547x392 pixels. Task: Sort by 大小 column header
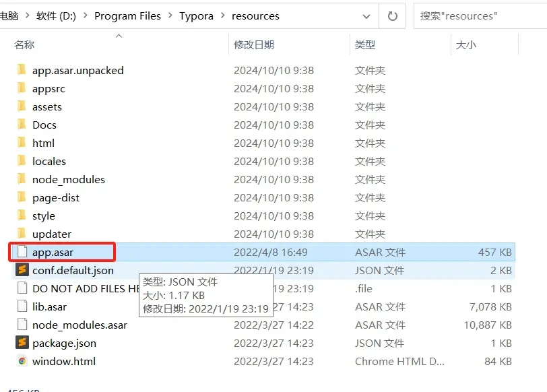click(x=466, y=44)
